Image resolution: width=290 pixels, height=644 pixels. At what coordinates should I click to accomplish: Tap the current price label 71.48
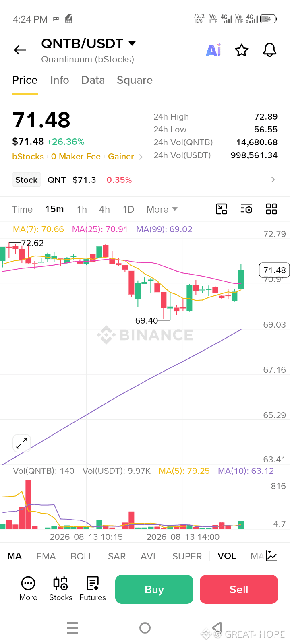click(x=275, y=270)
